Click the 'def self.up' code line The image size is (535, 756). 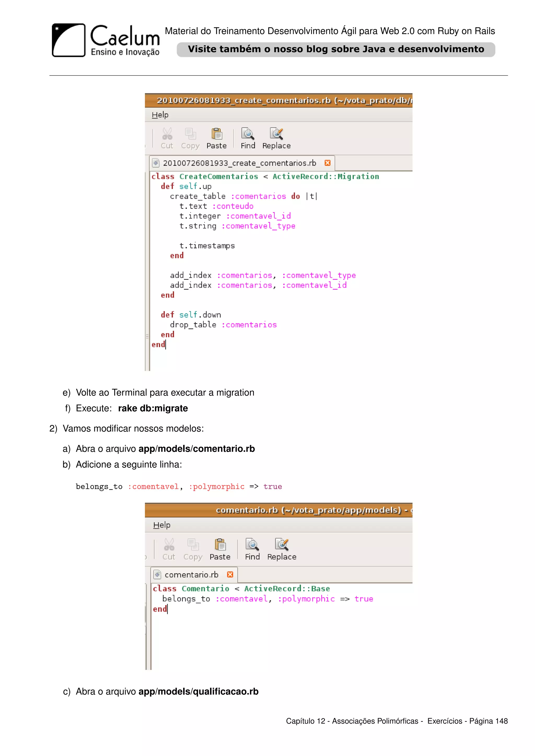tap(186, 186)
